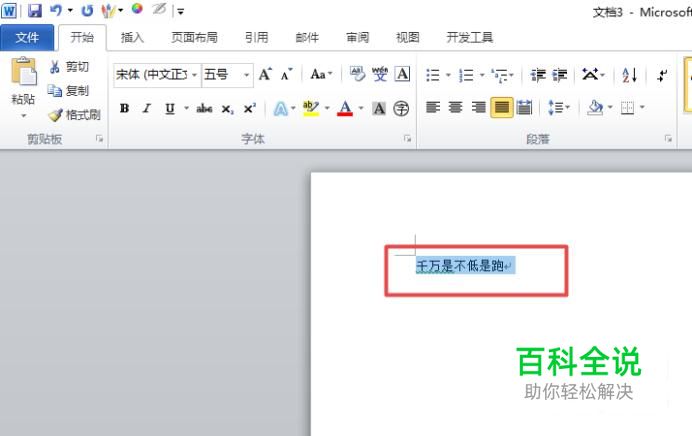Center the paragraph text
Viewport: 692px width, 436px height.
coord(455,107)
